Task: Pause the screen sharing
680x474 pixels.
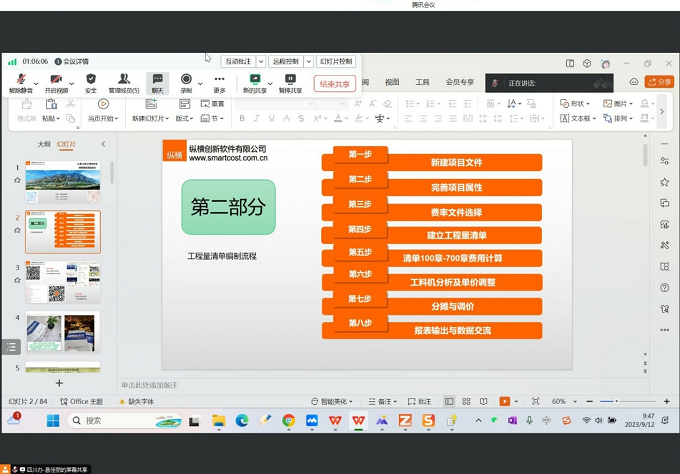Action: [x=290, y=81]
